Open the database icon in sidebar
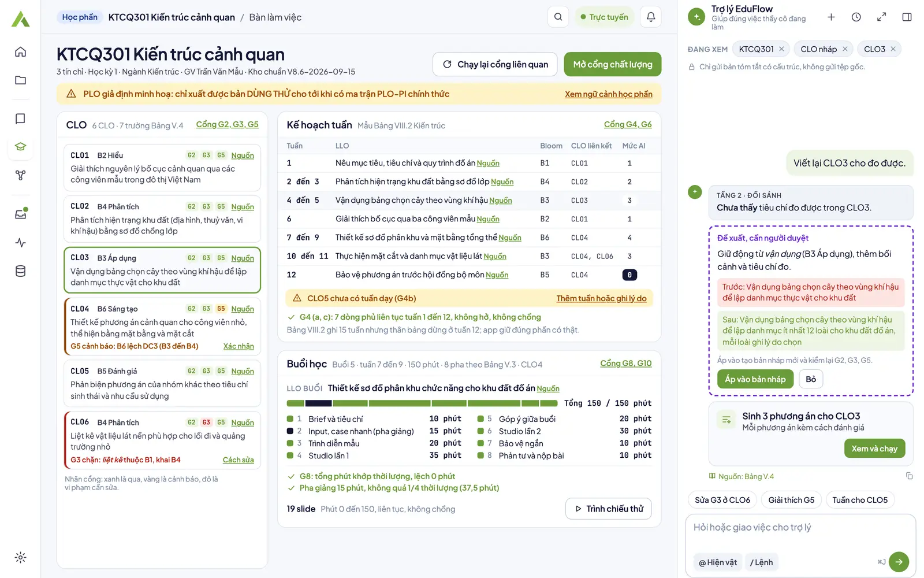The height and width of the screenshot is (578, 924). tap(20, 271)
